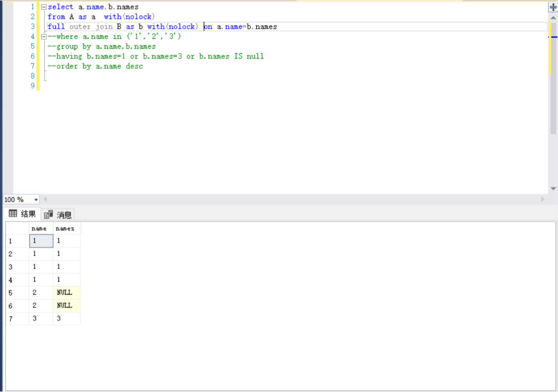Click the split editor icon at top right
558x392 pixels.
click(x=553, y=7)
